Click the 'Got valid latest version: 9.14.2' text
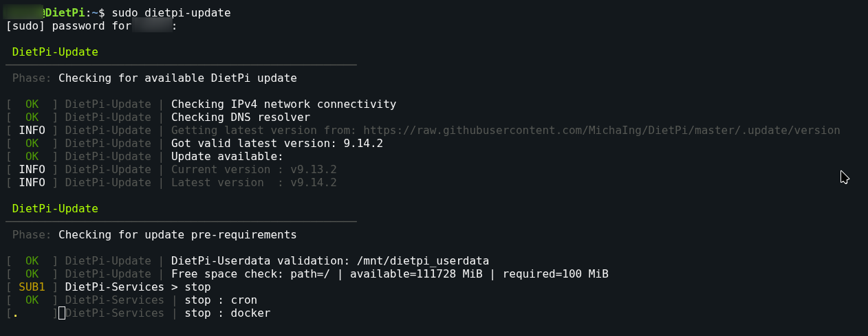This screenshot has width=868, height=336. click(x=277, y=143)
